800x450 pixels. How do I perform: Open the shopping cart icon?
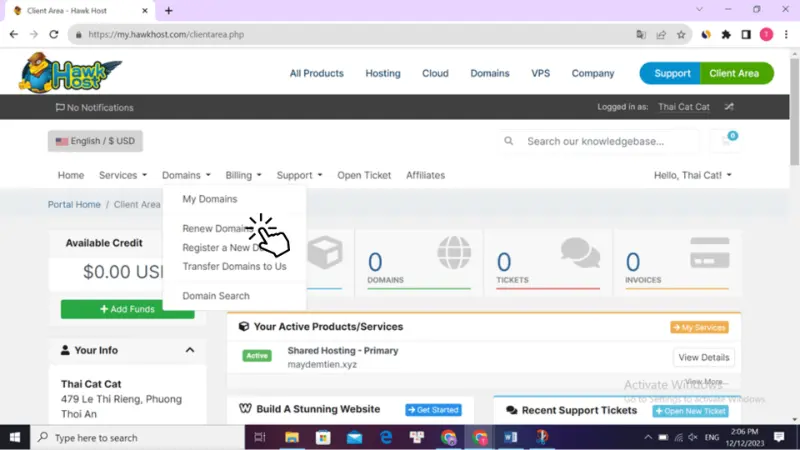(727, 141)
